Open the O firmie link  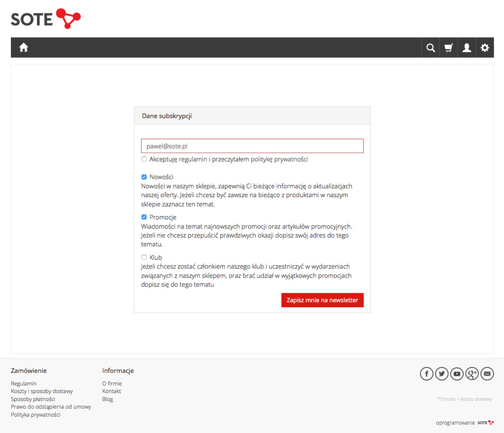[112, 383]
